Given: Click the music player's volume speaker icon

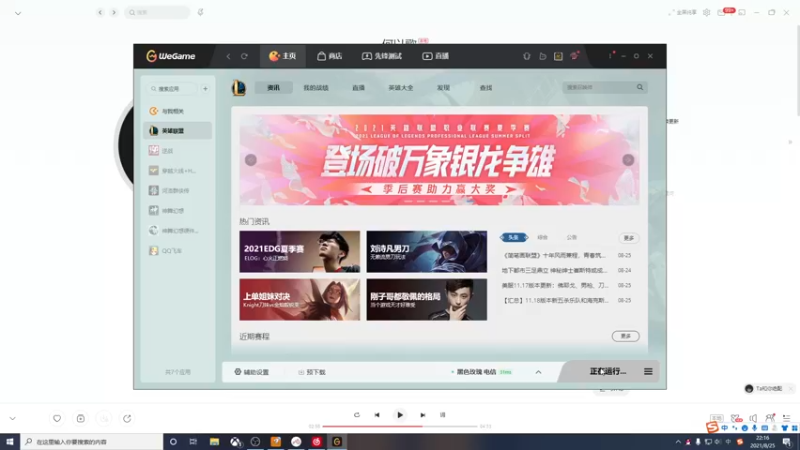Looking at the screenshot, I should pos(753,418).
